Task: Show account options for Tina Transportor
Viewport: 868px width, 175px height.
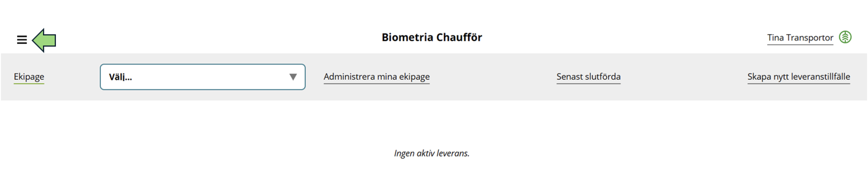Action: tap(800, 38)
